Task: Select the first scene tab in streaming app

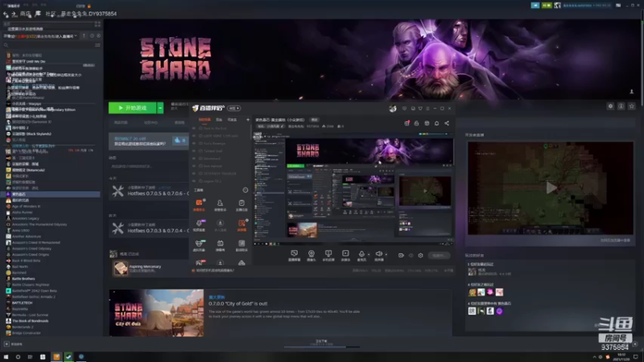Action: point(204,120)
